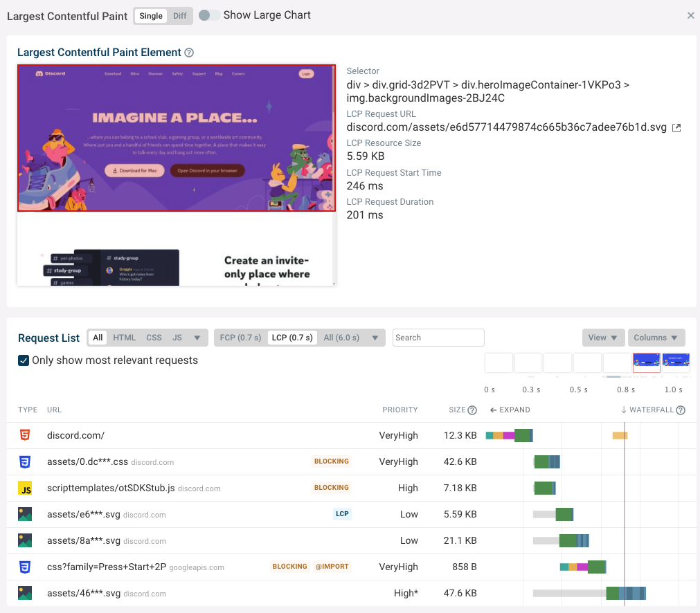Open the Size column help icon
The image size is (700, 613).
click(472, 410)
